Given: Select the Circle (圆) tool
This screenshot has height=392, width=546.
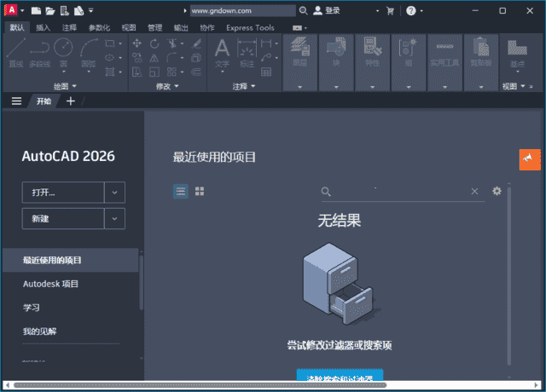Looking at the screenshot, I should pyautogui.click(x=63, y=53).
